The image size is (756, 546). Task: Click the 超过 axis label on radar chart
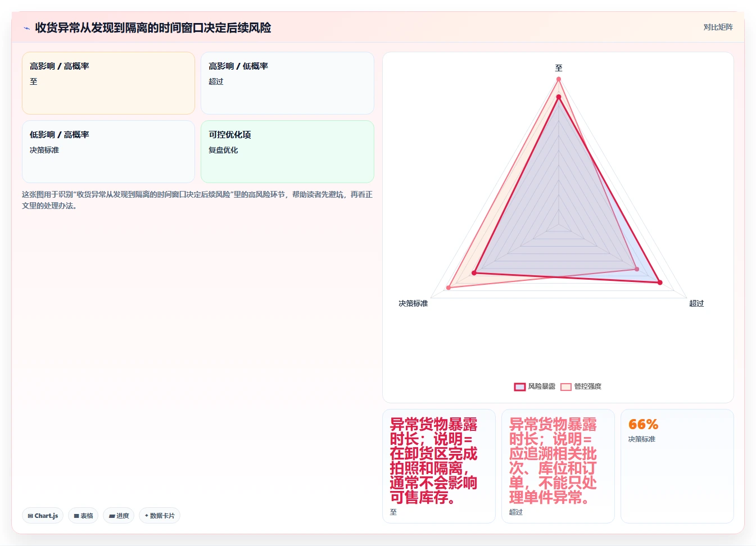tap(696, 303)
